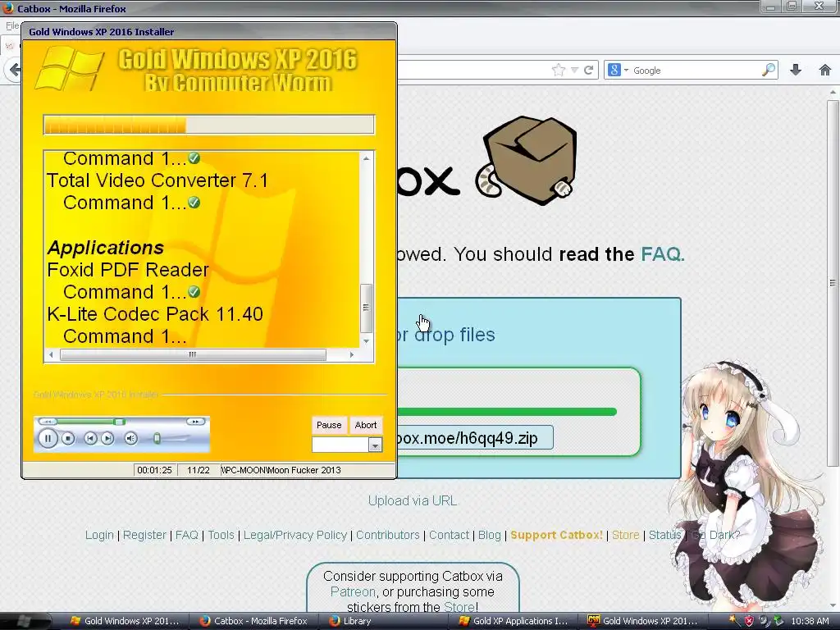Click the Windows flag logo in installer
840x630 pixels.
point(70,69)
